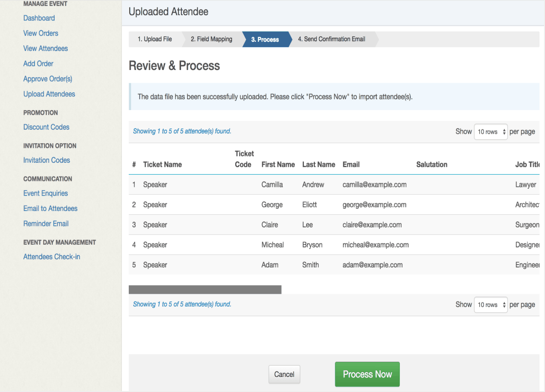
Task: Click first name Adam
Action: pos(270,265)
